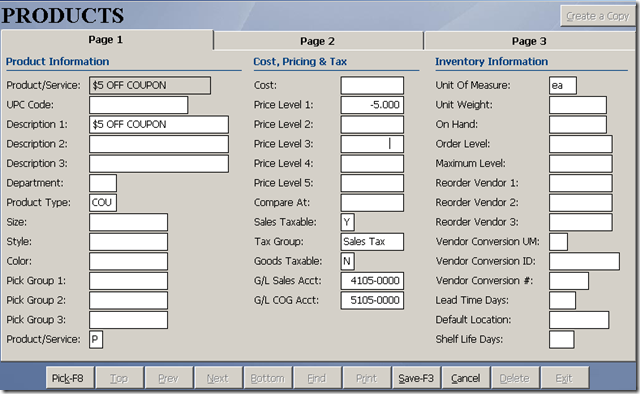Click the Unit Of Measure field
This screenshot has width=640, height=394.
563,85
